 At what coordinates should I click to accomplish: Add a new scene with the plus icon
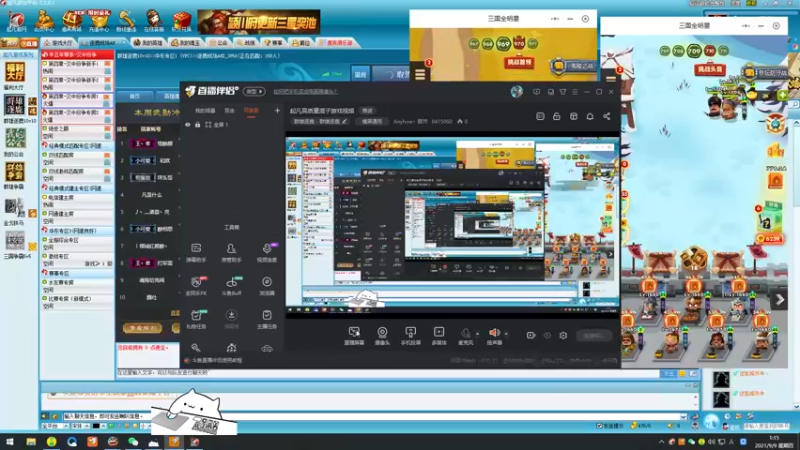pos(277,110)
